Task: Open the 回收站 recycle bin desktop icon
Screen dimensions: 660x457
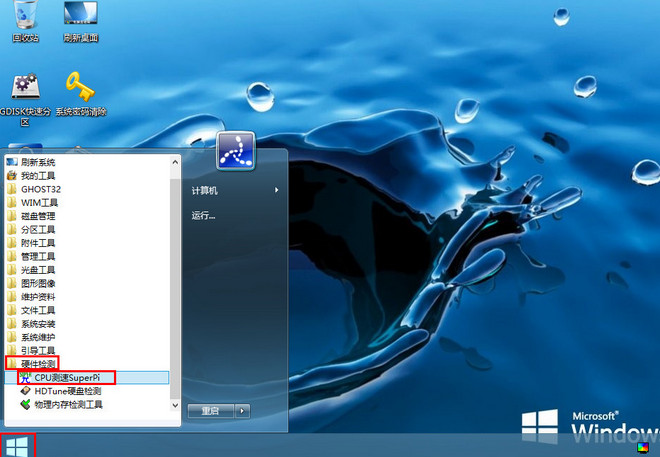Action: point(25,18)
